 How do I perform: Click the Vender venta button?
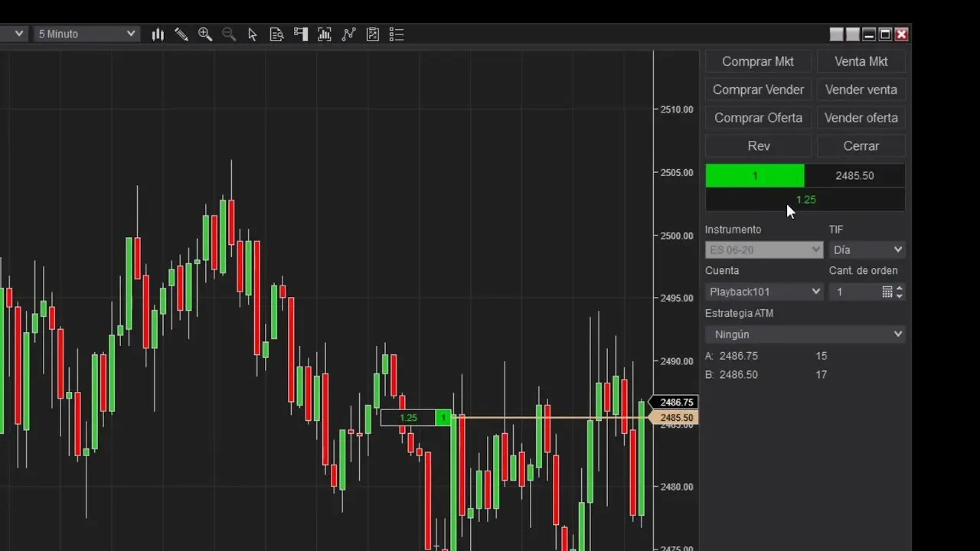click(861, 90)
